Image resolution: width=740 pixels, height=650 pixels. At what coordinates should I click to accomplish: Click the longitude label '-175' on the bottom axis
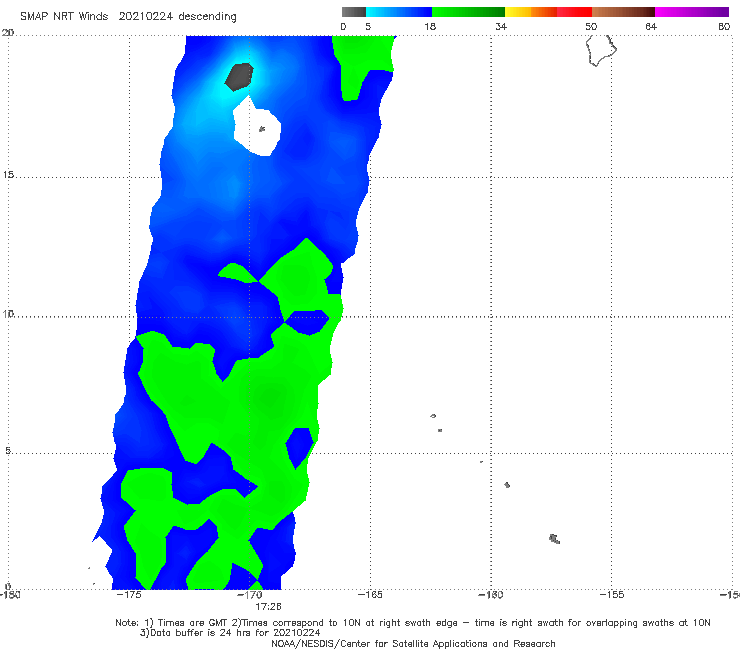[128, 594]
